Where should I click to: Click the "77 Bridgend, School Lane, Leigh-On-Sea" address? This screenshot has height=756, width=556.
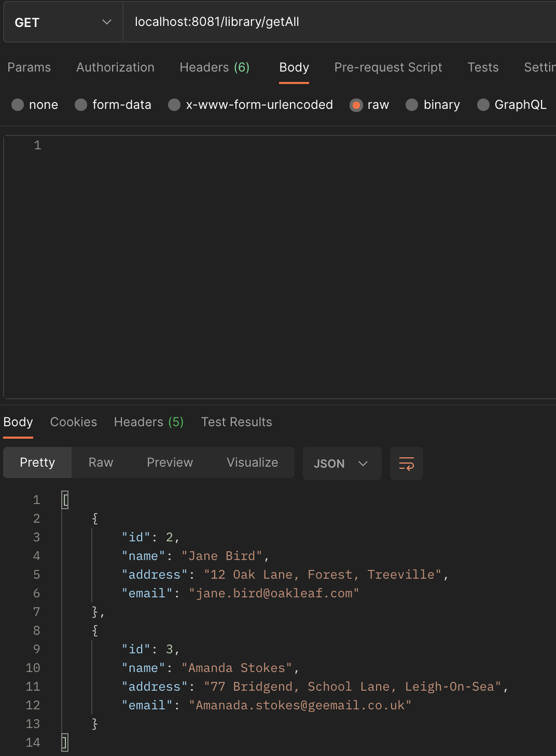click(353, 687)
